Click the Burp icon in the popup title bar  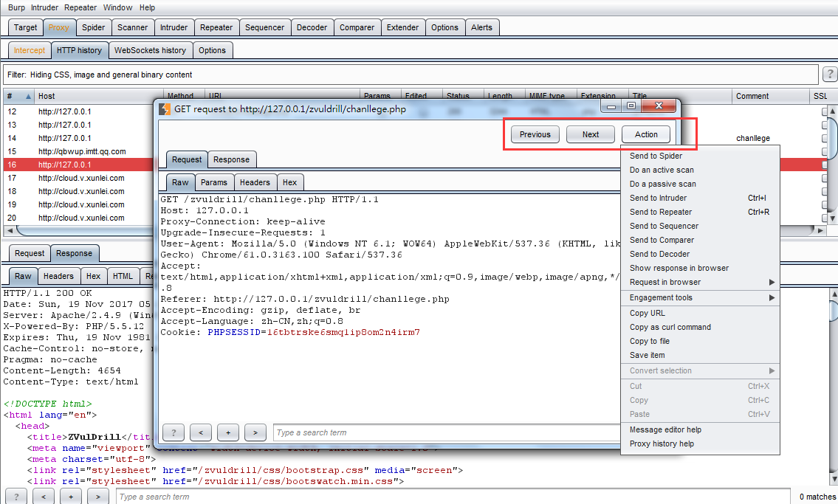point(165,109)
